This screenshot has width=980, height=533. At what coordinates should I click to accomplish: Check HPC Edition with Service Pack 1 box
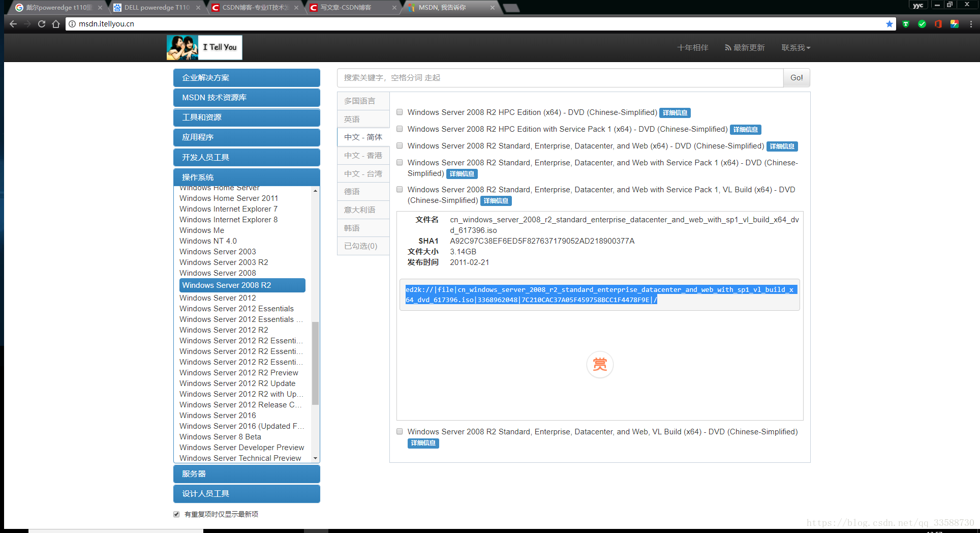coord(400,129)
